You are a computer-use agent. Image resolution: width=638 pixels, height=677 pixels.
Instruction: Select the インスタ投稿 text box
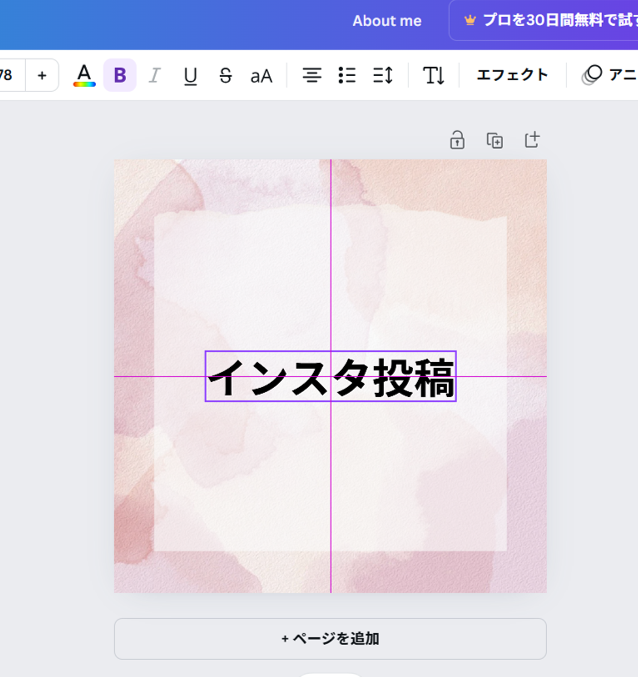[330, 377]
